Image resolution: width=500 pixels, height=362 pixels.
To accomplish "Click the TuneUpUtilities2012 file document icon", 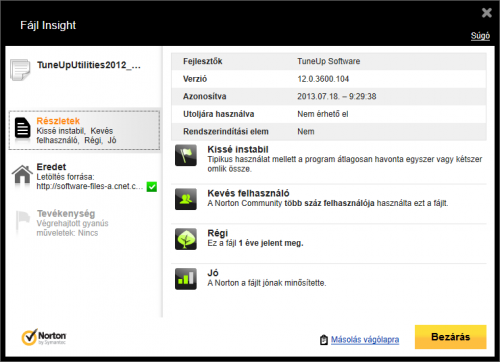I will click(x=20, y=69).
